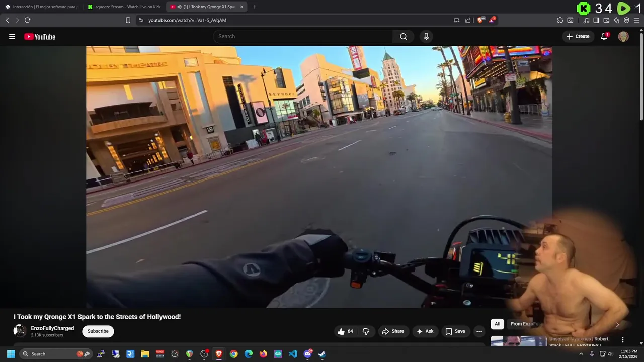644x362 pixels.
Task: Go back to the previous page
Action: [7, 20]
